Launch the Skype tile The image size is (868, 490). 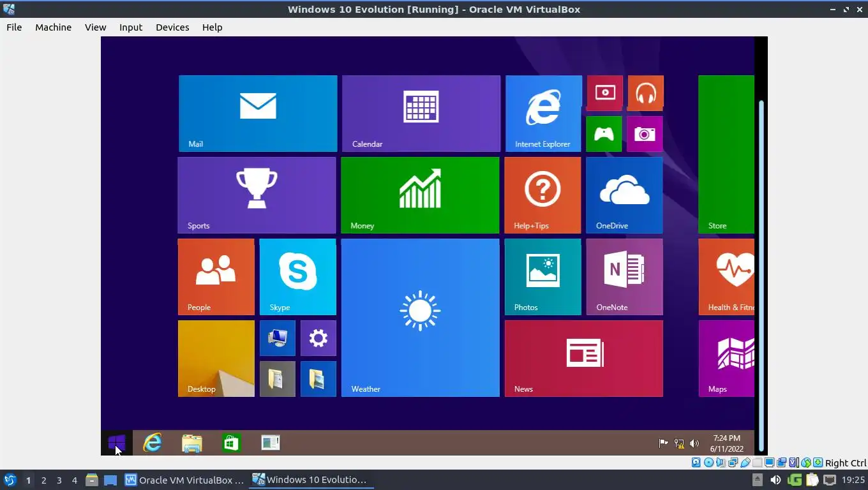click(297, 277)
